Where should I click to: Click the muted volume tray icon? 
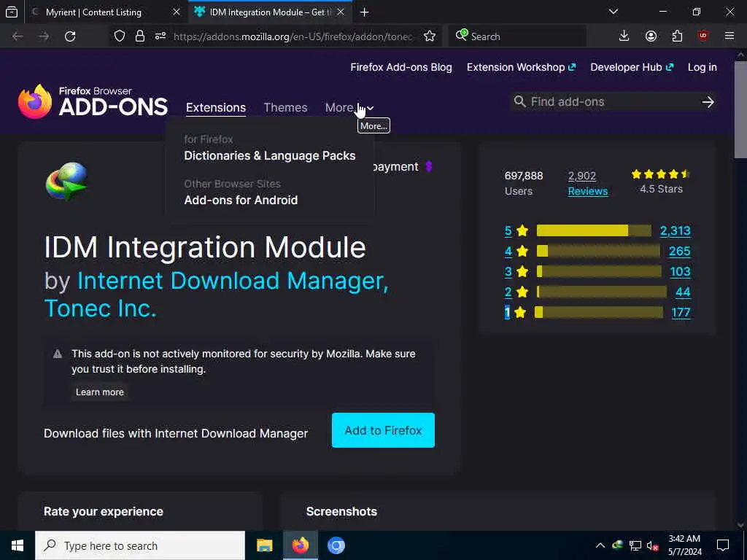click(x=653, y=545)
